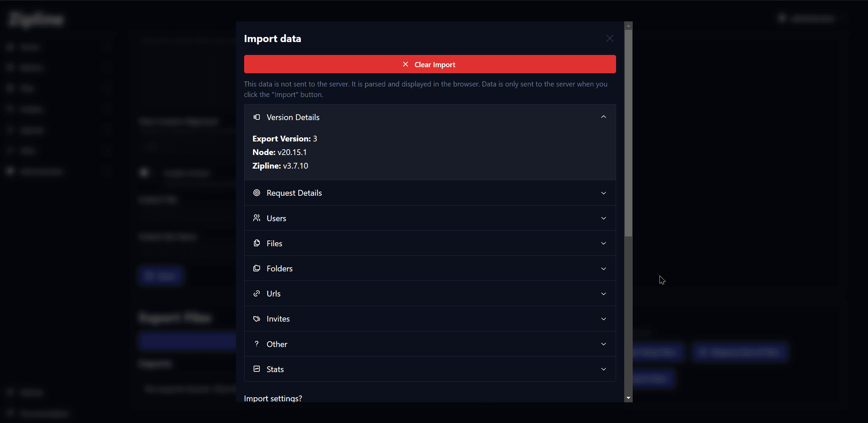Expand the Folders section

pos(604,268)
